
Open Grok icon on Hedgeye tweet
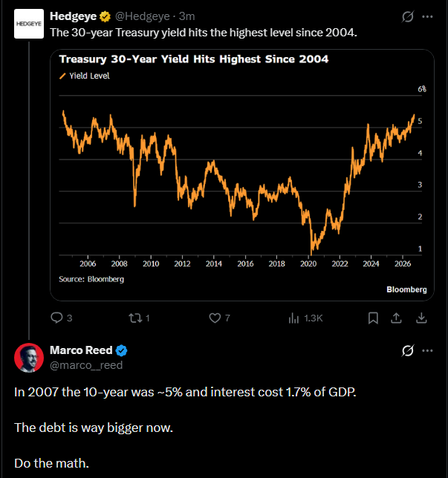407,16
